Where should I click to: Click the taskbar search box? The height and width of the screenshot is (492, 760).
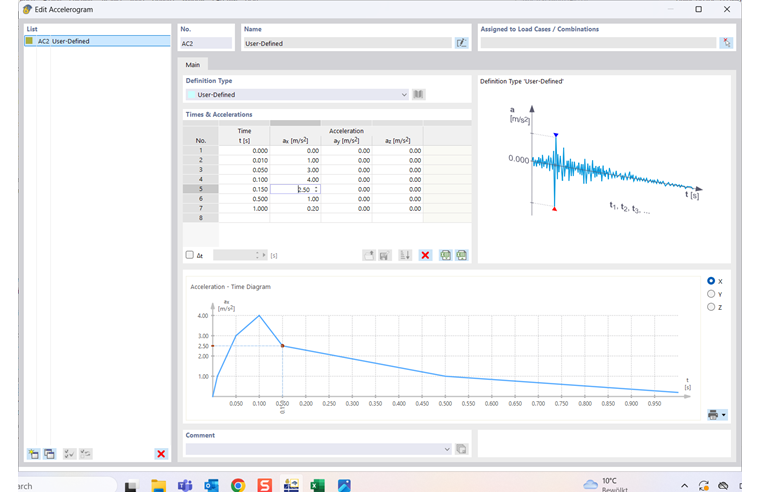point(68,486)
